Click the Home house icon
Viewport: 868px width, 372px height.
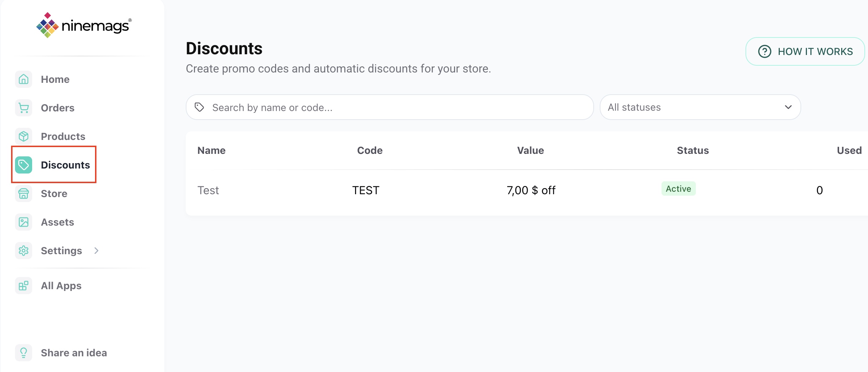click(24, 79)
